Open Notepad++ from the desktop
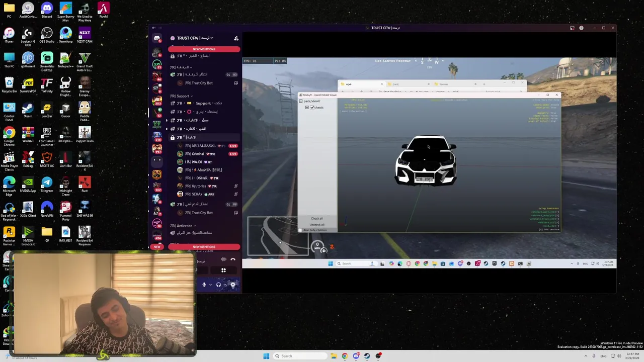Image resolution: width=644 pixels, height=362 pixels. [x=65, y=60]
